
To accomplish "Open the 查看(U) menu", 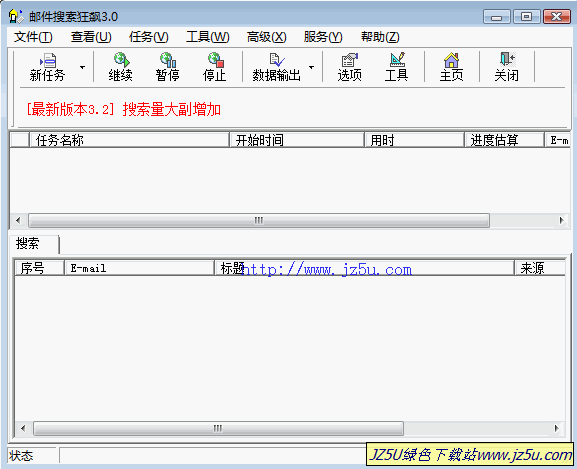I will [91, 37].
